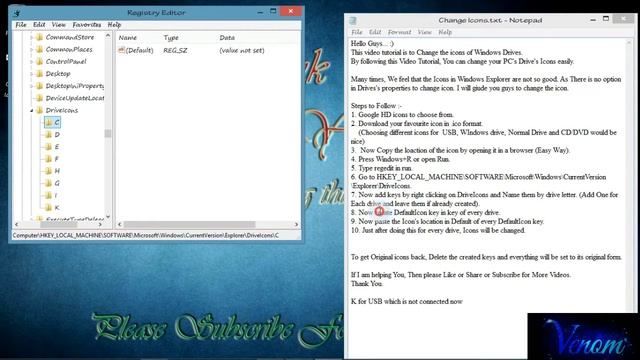The width and height of the screenshot is (640, 360).
Task: Sort values by Type column header
Action: click(x=171, y=38)
